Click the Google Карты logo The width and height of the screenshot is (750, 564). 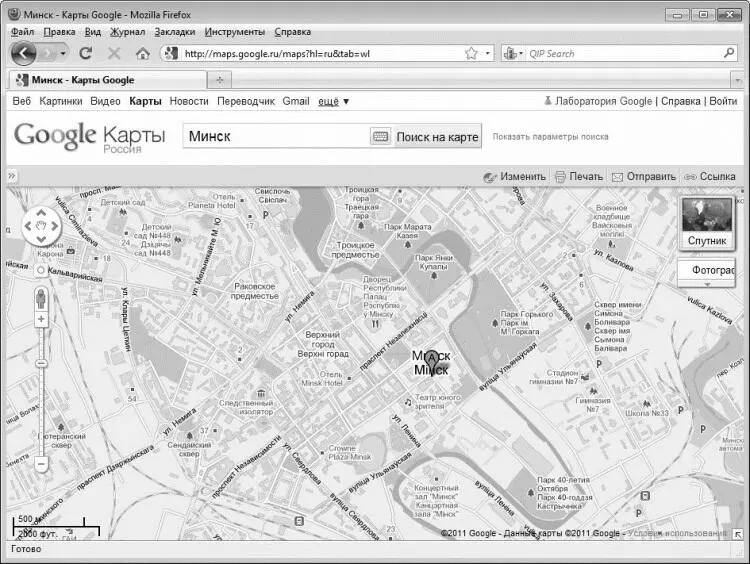pos(89,138)
